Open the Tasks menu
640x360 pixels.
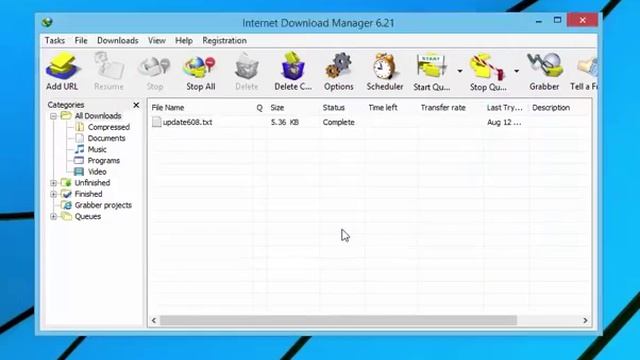[55, 40]
